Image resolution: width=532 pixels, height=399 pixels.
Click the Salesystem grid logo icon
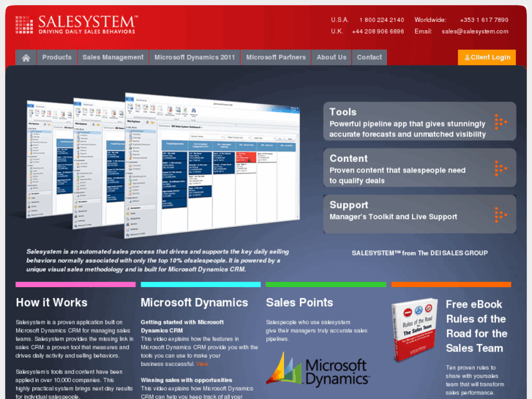coord(24,25)
